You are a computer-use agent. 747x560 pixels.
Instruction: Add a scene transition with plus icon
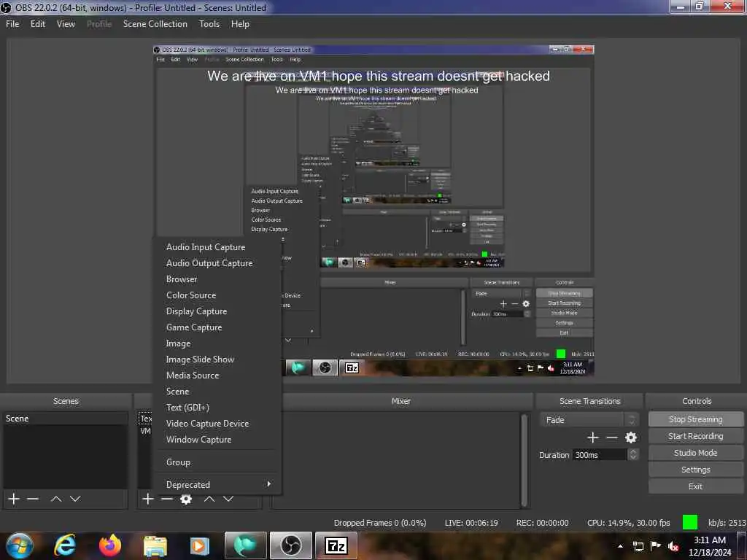[592, 437]
